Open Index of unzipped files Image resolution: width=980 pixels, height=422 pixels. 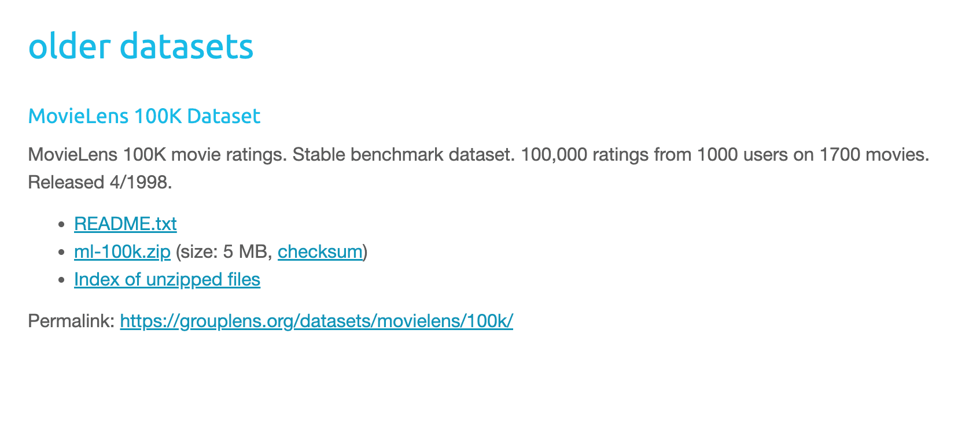[x=167, y=279]
